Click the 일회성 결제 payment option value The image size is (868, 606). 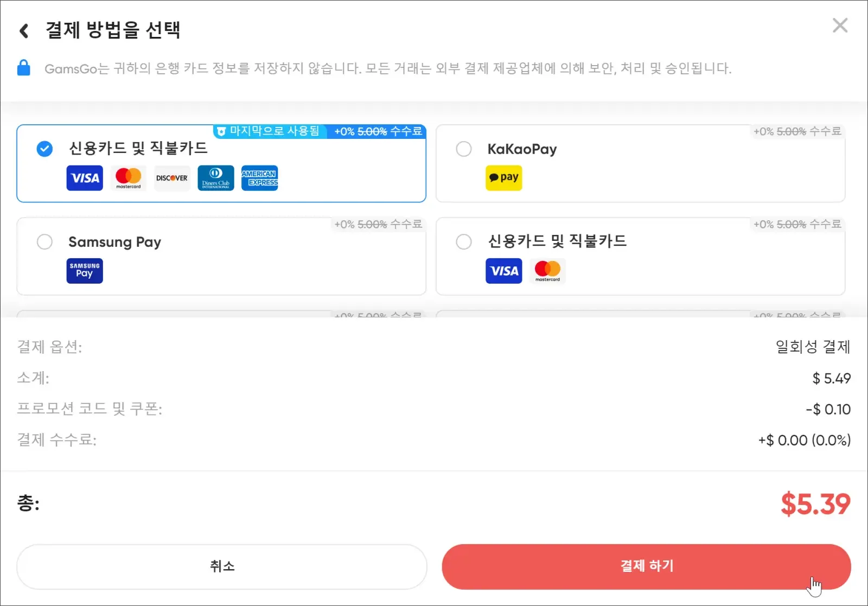pyautogui.click(x=813, y=347)
